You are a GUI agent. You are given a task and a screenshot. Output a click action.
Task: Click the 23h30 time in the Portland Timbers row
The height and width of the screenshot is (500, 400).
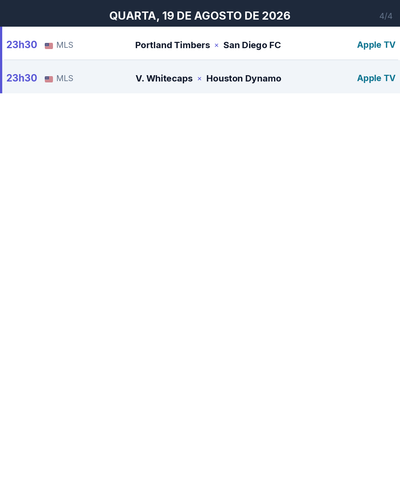[22, 45]
